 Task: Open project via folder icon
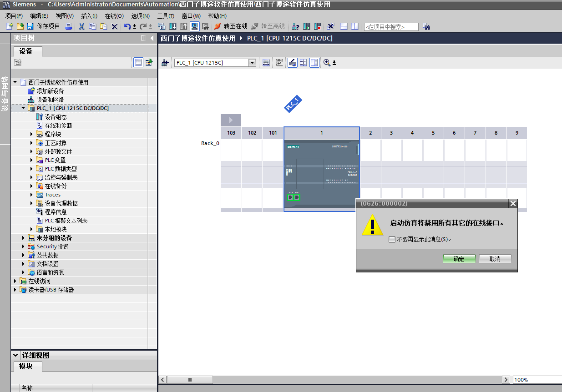[x=20, y=26]
